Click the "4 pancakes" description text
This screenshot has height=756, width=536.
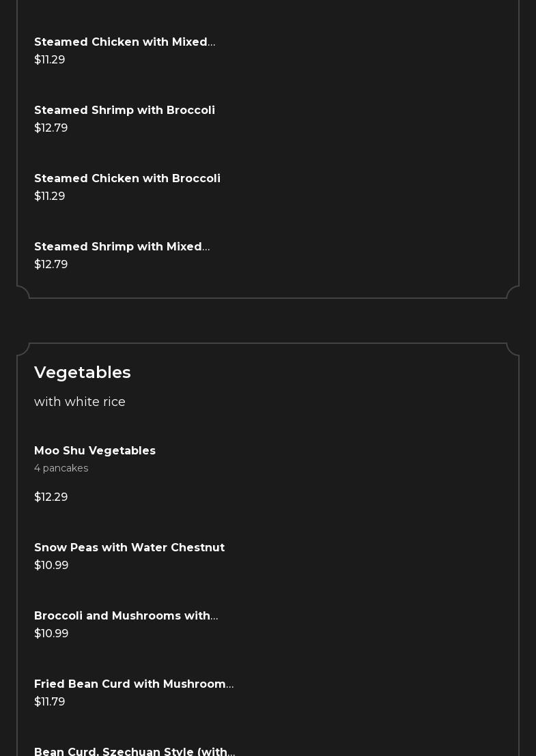coord(61,468)
